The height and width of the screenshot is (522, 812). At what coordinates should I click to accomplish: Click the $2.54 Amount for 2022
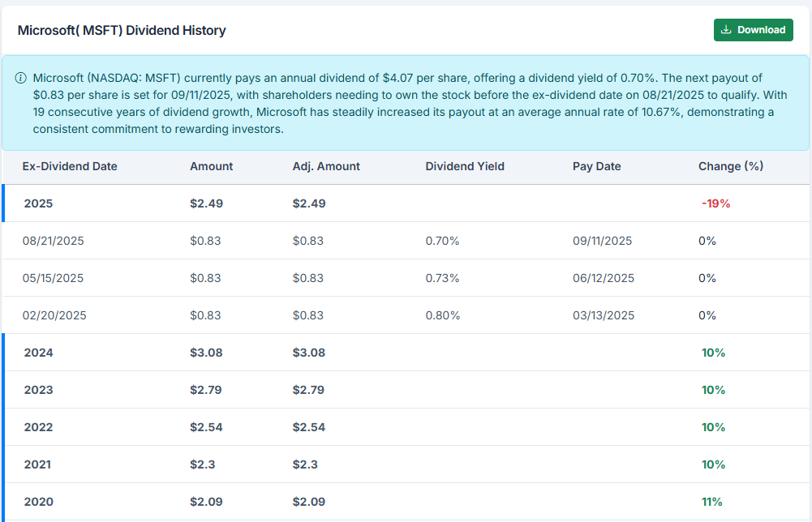(206, 427)
